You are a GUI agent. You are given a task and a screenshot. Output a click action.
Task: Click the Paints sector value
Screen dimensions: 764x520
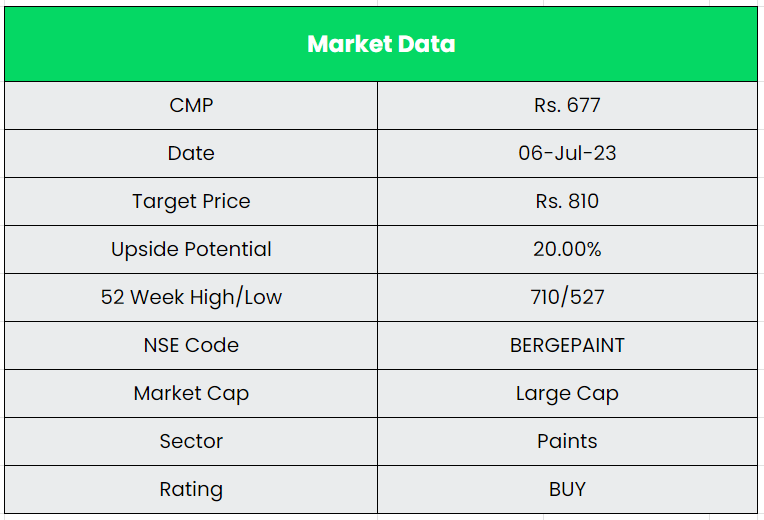coord(567,441)
